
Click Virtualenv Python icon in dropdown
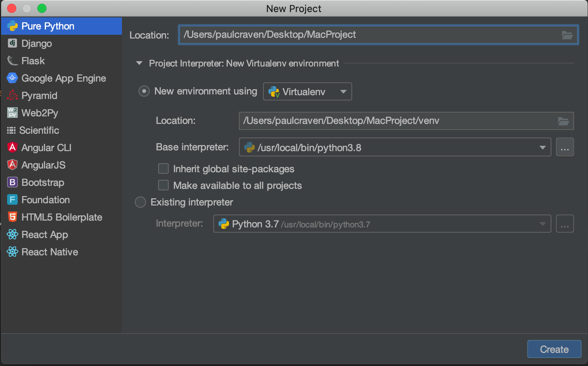coord(274,92)
